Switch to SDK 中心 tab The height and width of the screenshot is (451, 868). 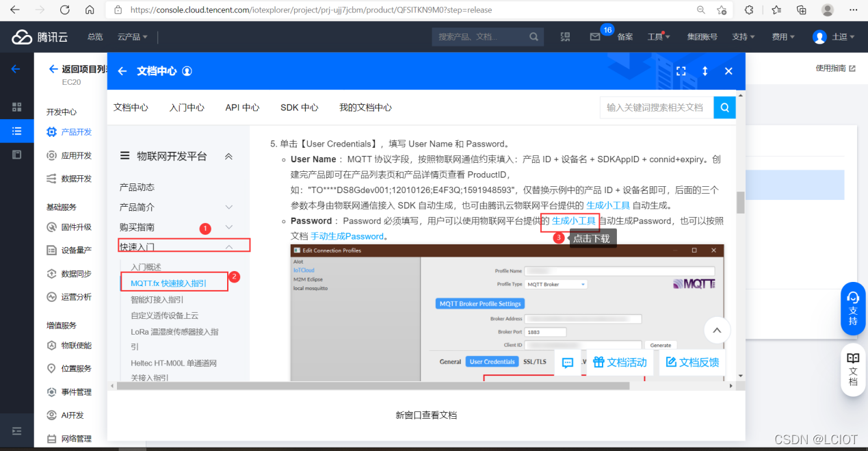tap(299, 107)
